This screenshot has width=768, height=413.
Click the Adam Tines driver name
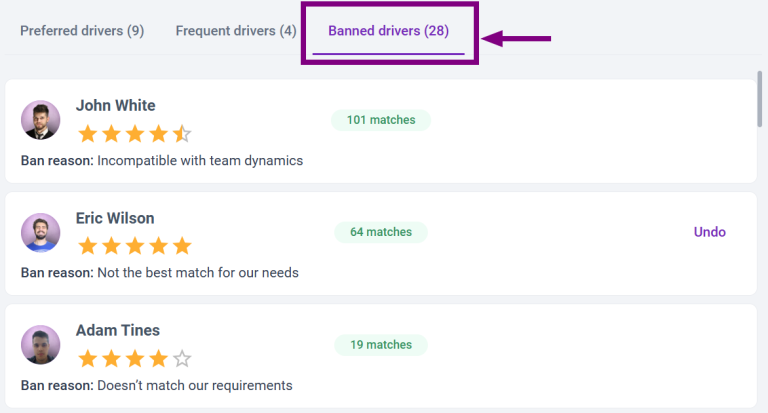118,330
